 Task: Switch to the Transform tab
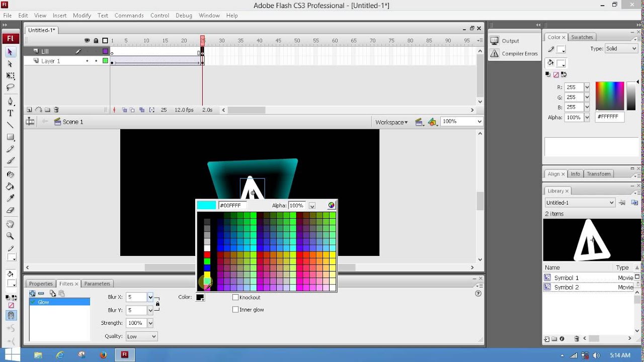tap(599, 174)
